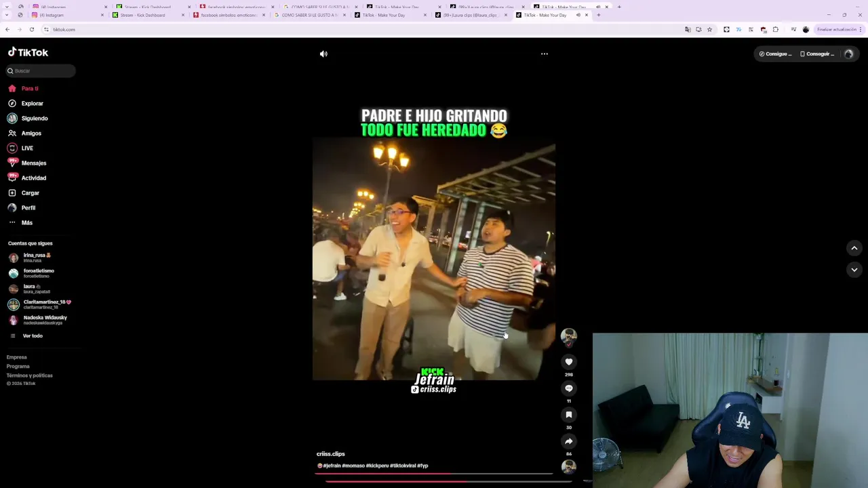Open Claritamartinez_18 followed account

39,304
